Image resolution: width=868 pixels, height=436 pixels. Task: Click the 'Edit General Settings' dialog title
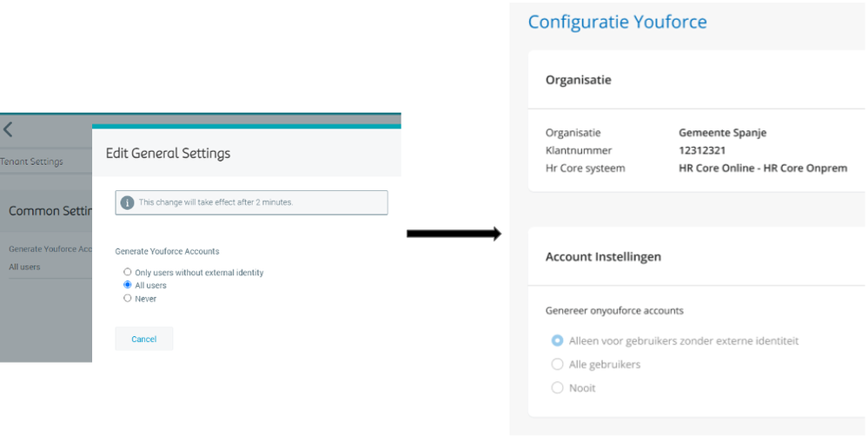[x=168, y=153]
